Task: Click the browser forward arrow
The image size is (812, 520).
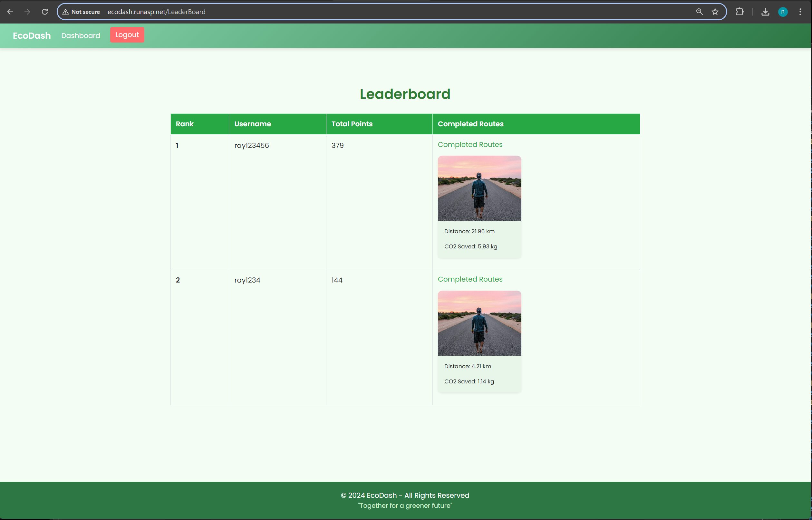Action: point(27,12)
